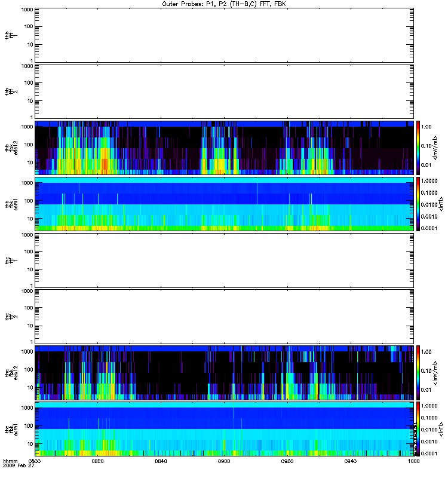Click the '2009 Feb 27' date label
The width and height of the screenshot is (448, 478).
pyautogui.click(x=19, y=465)
